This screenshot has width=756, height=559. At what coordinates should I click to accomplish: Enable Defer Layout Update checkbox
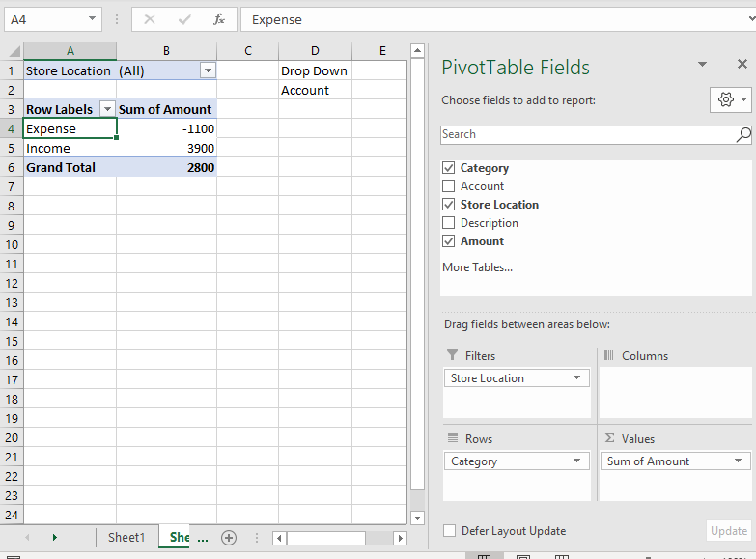click(x=449, y=531)
